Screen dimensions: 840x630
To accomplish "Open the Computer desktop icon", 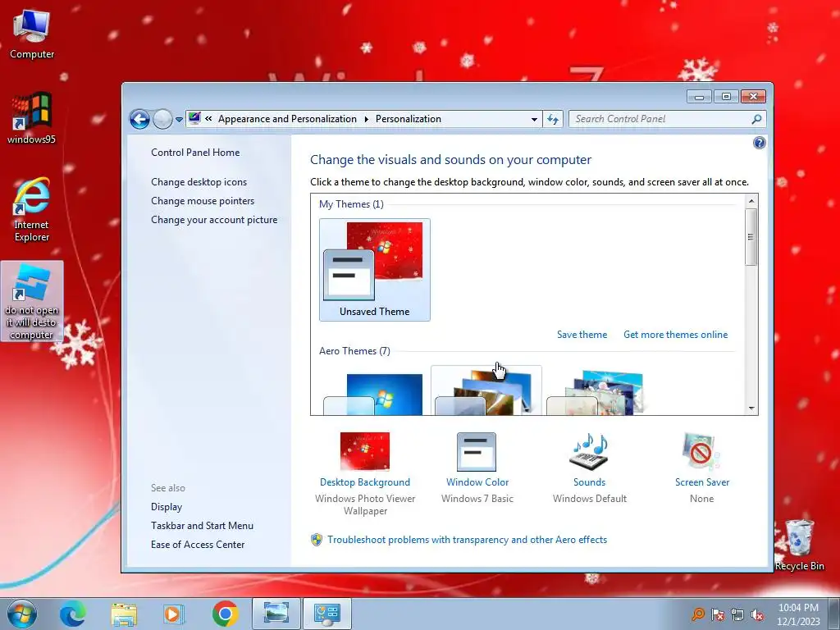I will tap(32, 34).
